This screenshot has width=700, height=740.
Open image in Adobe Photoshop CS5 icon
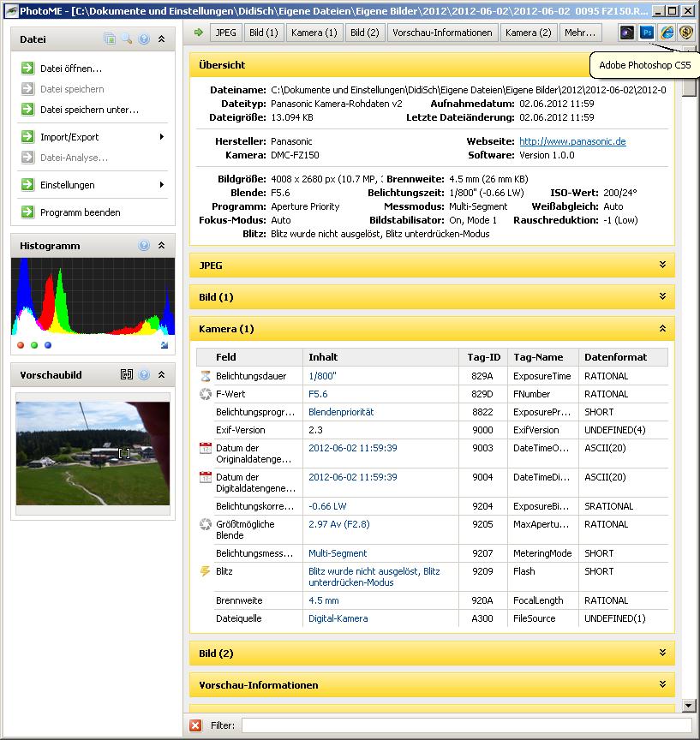pos(647,33)
